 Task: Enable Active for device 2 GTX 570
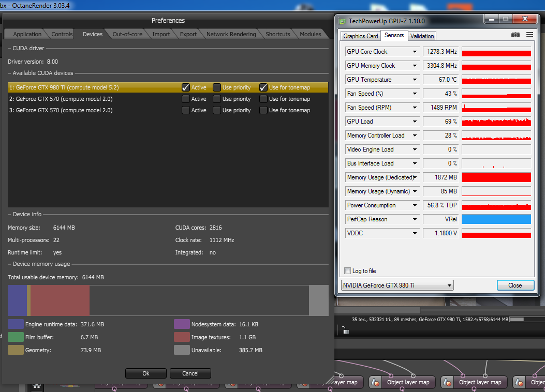tap(186, 99)
